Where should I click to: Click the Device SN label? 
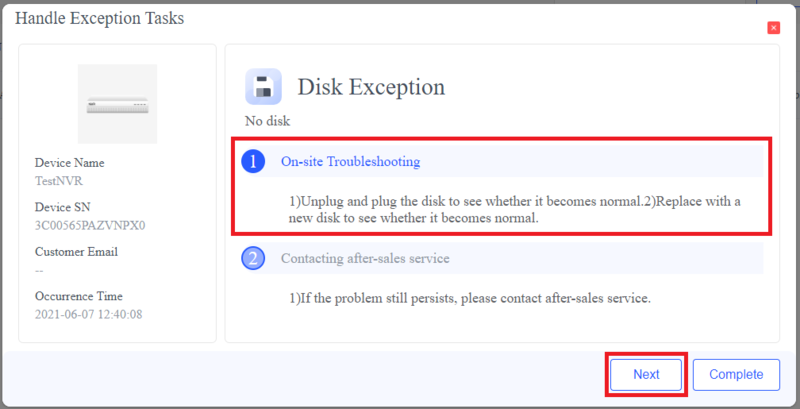64,208
